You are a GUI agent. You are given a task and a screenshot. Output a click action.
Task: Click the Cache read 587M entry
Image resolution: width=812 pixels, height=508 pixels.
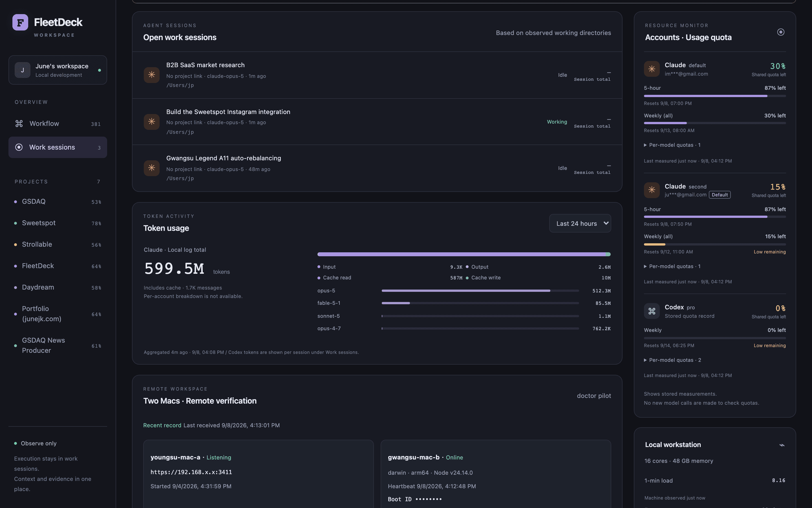tap(390, 278)
